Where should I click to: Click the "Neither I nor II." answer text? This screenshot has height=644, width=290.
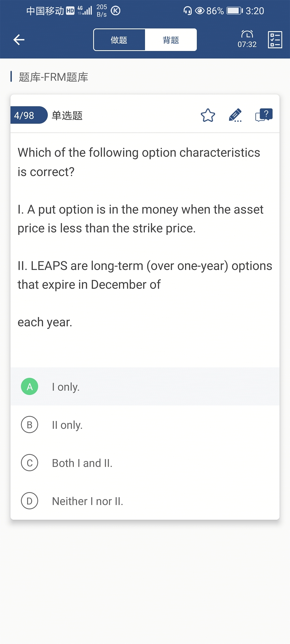(x=88, y=501)
